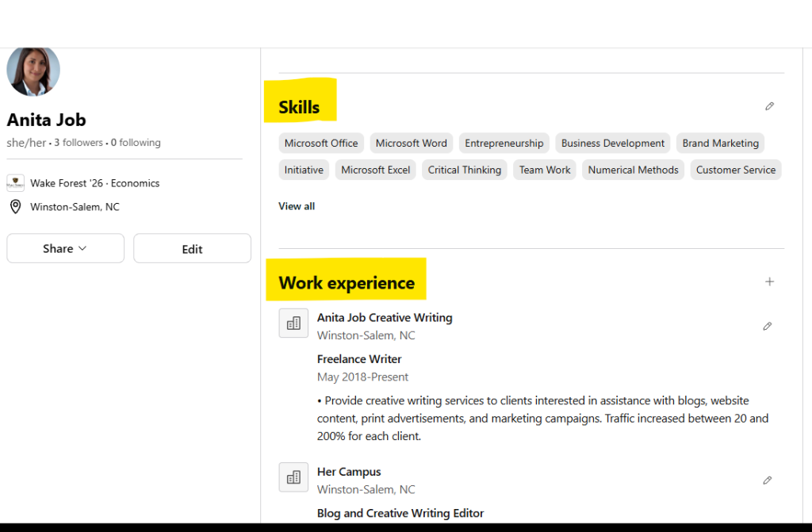Click the pencil icon beside Skills

769,106
